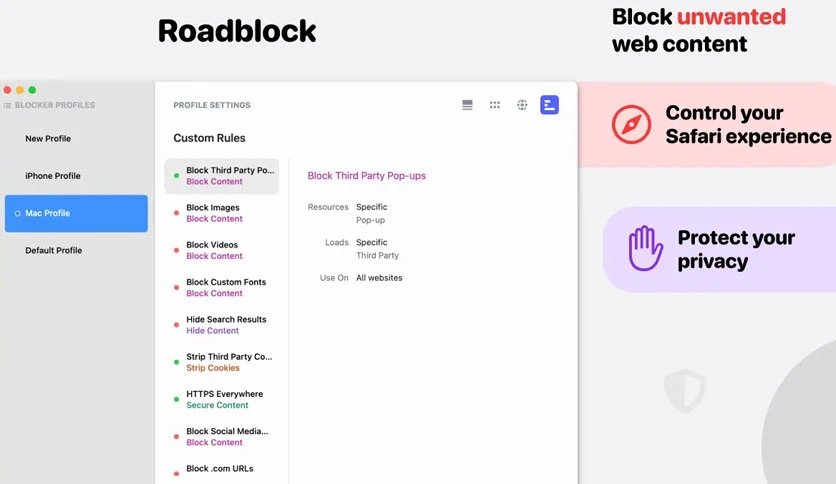The height and width of the screenshot is (484, 836).
Task: Click the BLOCKER PROFILES sidebar header
Action: (x=55, y=105)
